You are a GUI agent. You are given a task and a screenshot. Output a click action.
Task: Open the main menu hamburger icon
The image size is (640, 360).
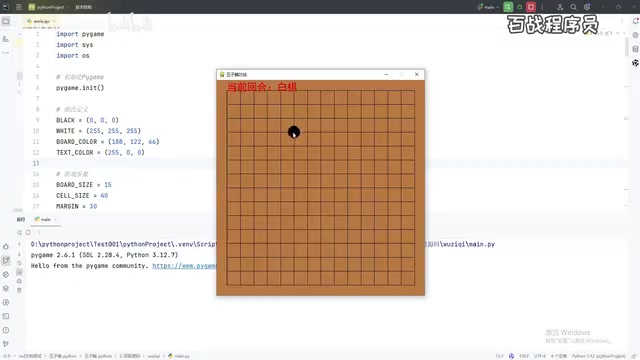19,7
